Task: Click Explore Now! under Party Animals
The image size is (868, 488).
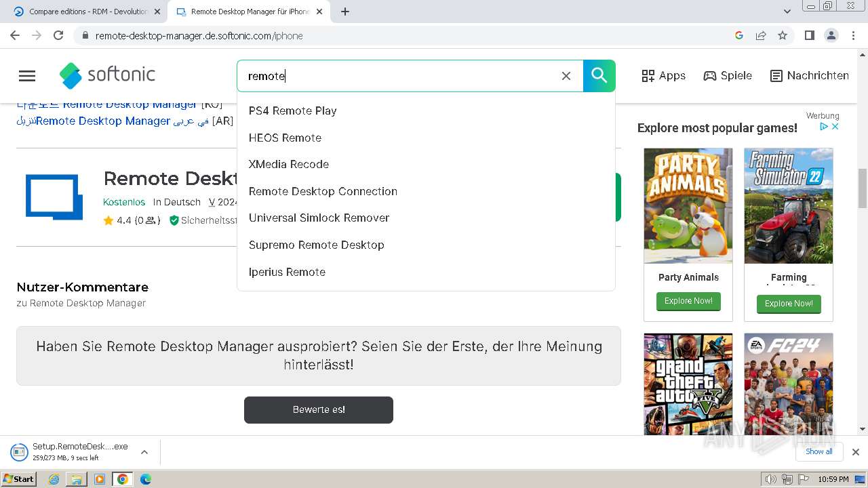Action: (688, 301)
